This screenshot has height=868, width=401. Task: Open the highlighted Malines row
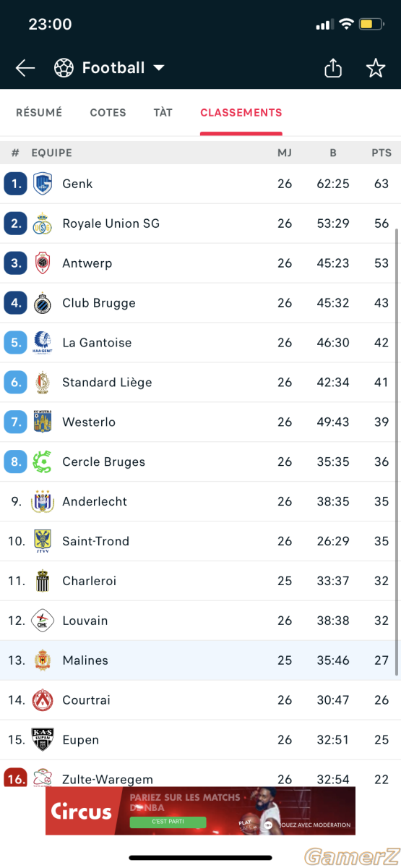(x=200, y=660)
